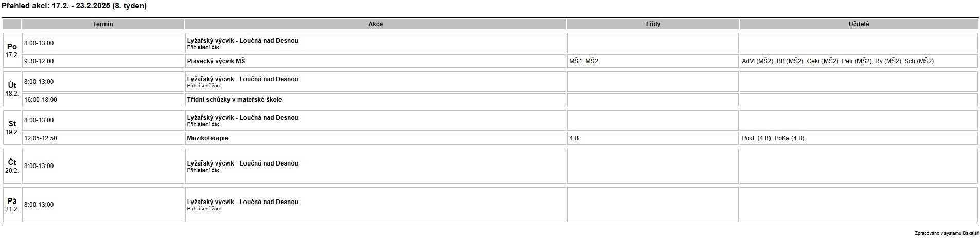980x238 pixels.
Task: Click Monday's Lyžařský výcvik event title
Action: point(242,41)
